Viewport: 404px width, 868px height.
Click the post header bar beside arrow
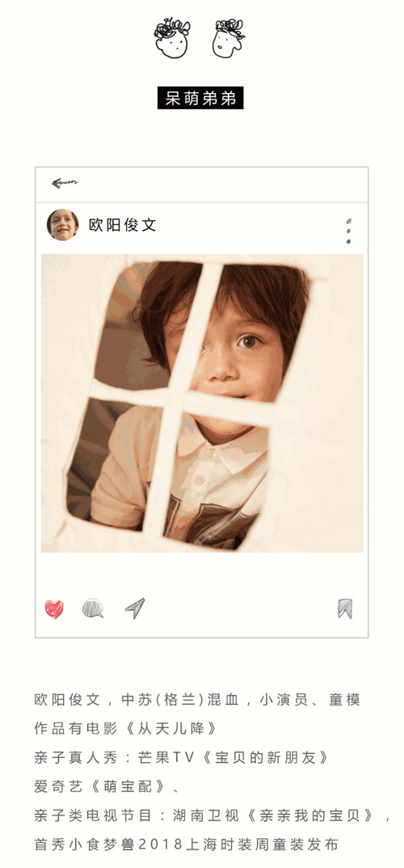click(x=202, y=185)
